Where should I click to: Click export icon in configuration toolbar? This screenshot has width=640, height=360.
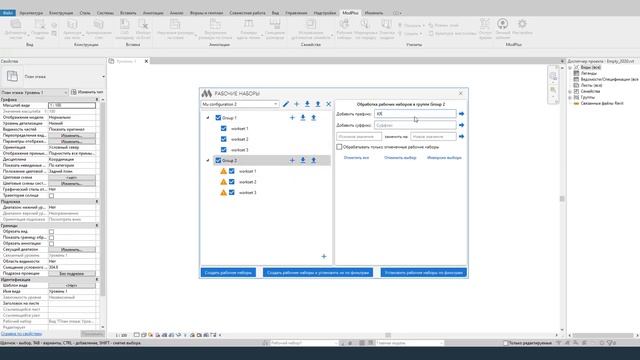pyautogui.click(x=318, y=104)
